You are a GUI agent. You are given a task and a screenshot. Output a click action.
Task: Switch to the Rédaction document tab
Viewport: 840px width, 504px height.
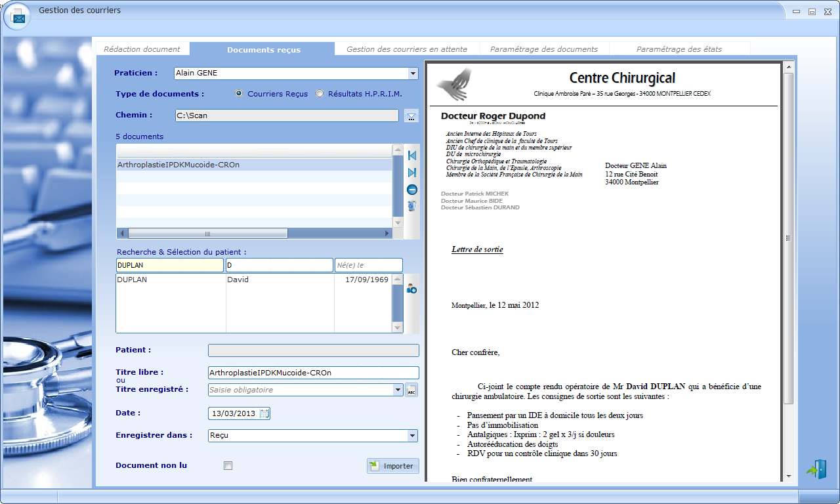click(x=142, y=49)
